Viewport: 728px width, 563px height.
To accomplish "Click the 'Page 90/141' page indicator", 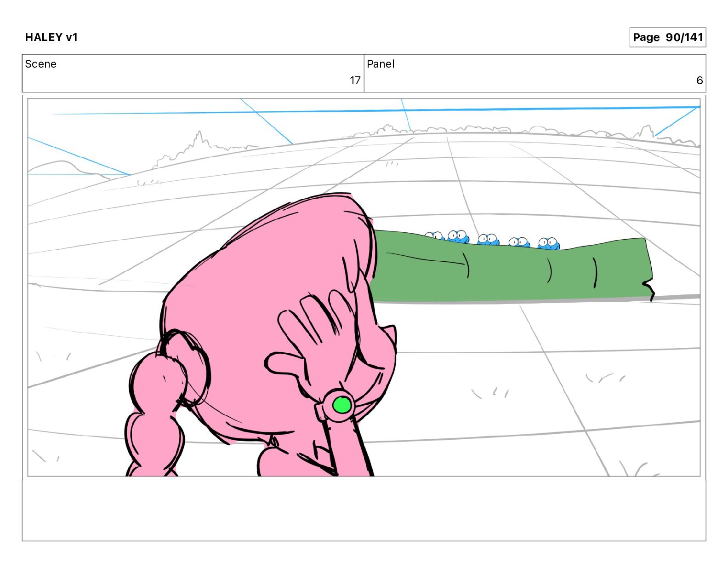I will [x=667, y=37].
